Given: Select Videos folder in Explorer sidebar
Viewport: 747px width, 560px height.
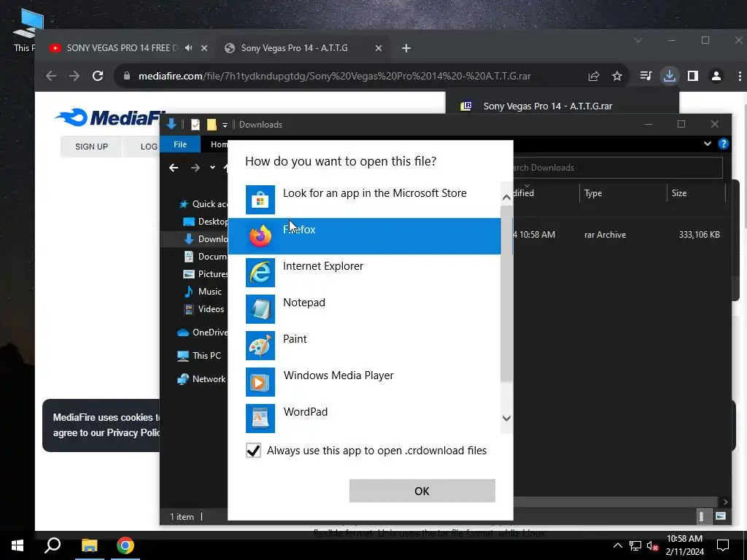Looking at the screenshot, I should point(204,309).
